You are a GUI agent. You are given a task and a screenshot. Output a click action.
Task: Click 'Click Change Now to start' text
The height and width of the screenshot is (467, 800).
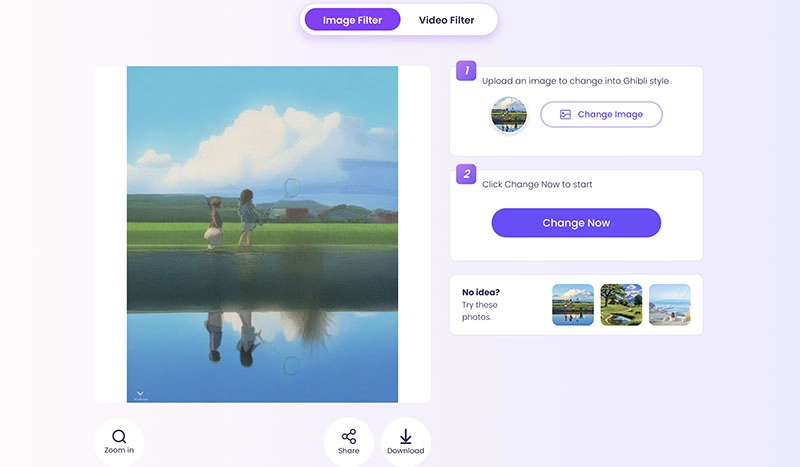pyautogui.click(x=537, y=184)
